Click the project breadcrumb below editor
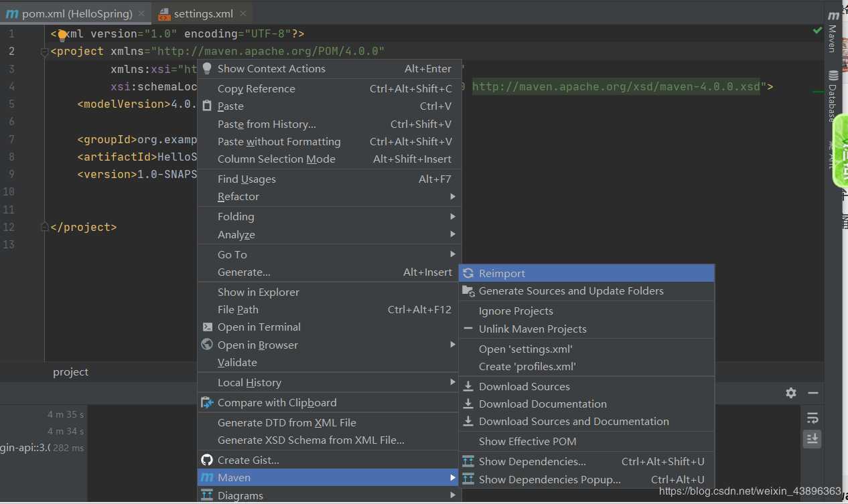This screenshot has height=504, width=848. [x=71, y=372]
